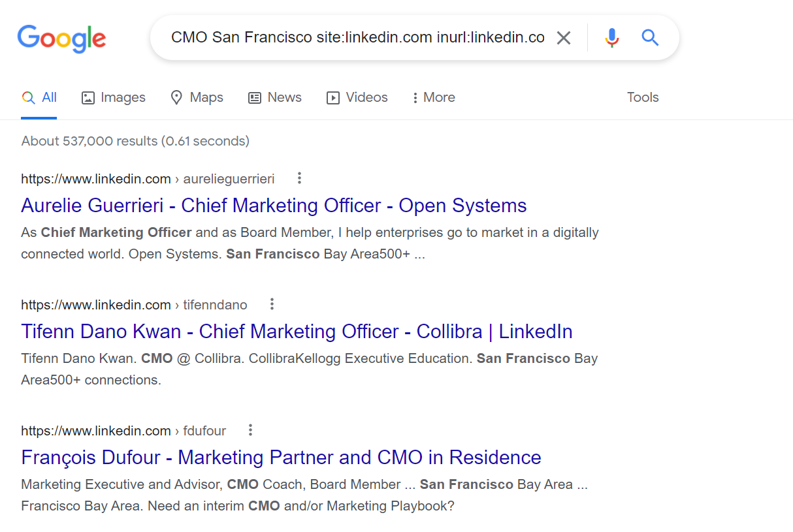793x532 pixels.
Task: Start voice search with microphone icon
Action: point(611,38)
